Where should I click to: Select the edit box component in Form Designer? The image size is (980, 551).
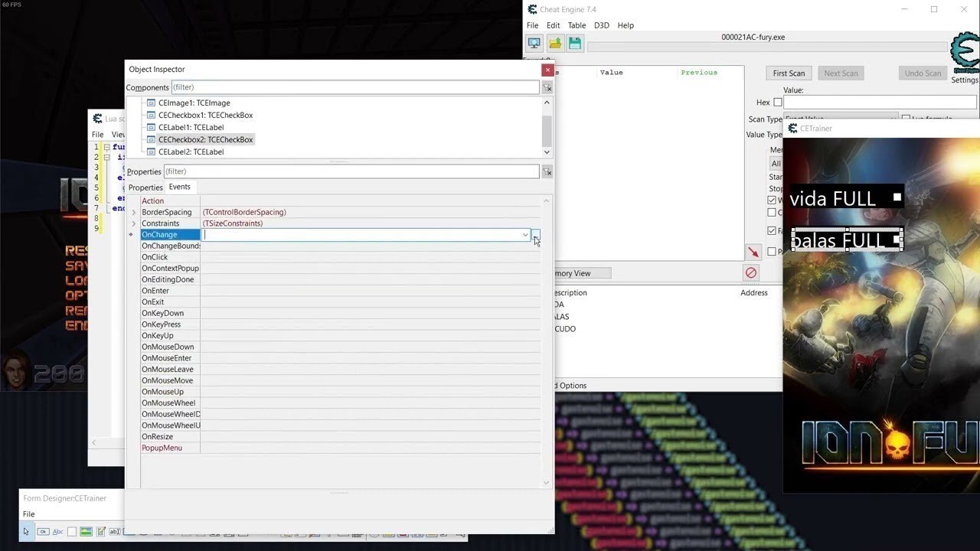114,531
